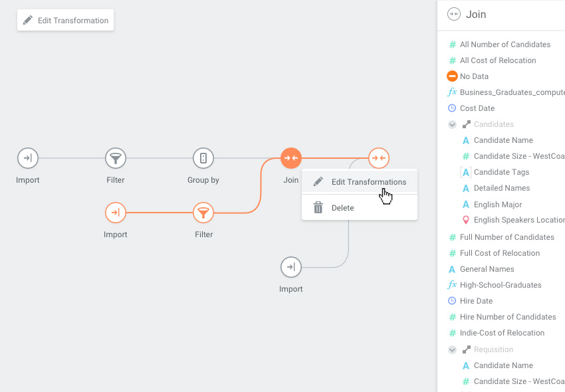Click the gray Filter node icon
This screenshot has width=565, height=392.
[116, 158]
